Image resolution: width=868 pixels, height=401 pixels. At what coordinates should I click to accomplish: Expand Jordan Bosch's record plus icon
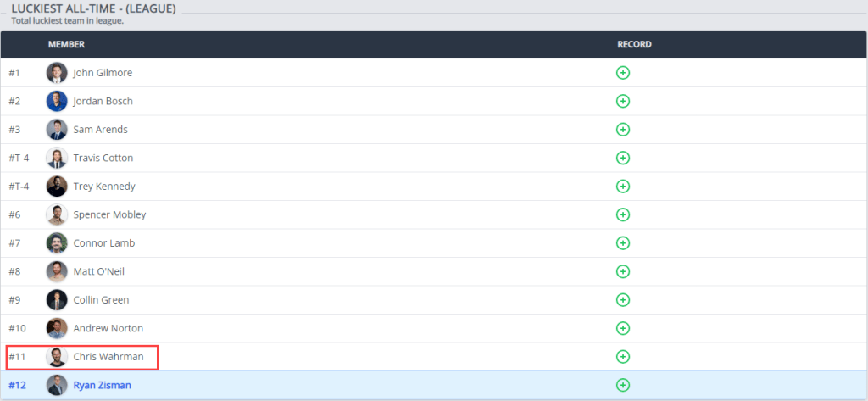[x=623, y=101]
